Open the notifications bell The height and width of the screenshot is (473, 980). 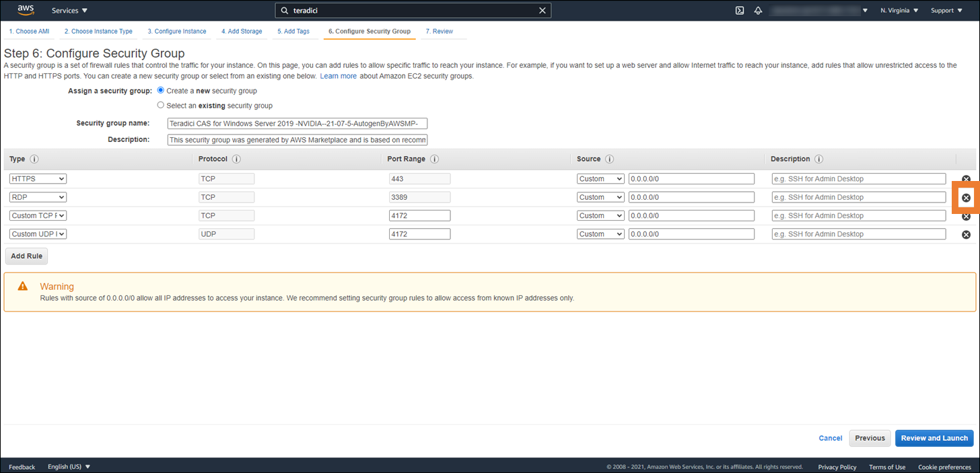(758, 11)
